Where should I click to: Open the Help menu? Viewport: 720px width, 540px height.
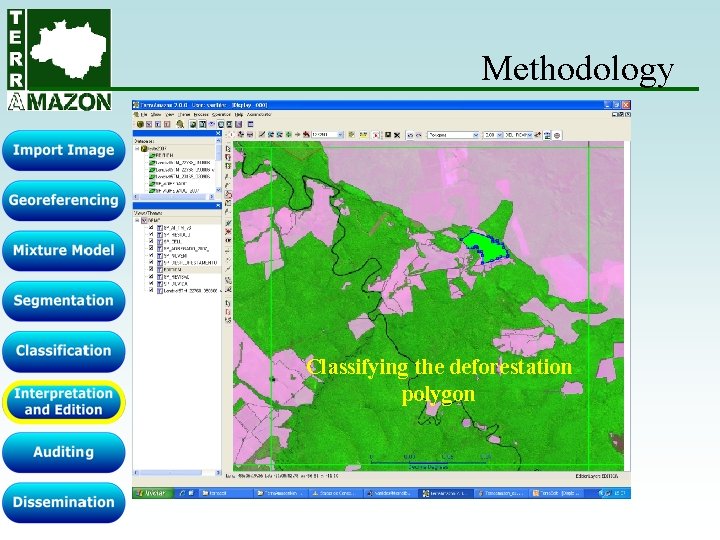pyautogui.click(x=239, y=114)
